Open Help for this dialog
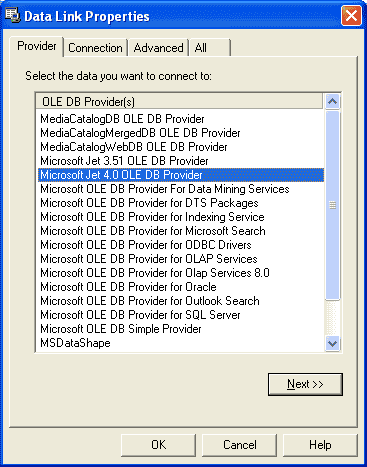 [x=320, y=445]
